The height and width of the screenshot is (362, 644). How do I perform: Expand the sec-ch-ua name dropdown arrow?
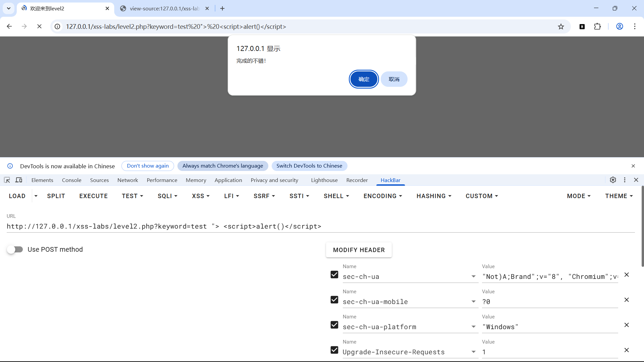pos(473,277)
